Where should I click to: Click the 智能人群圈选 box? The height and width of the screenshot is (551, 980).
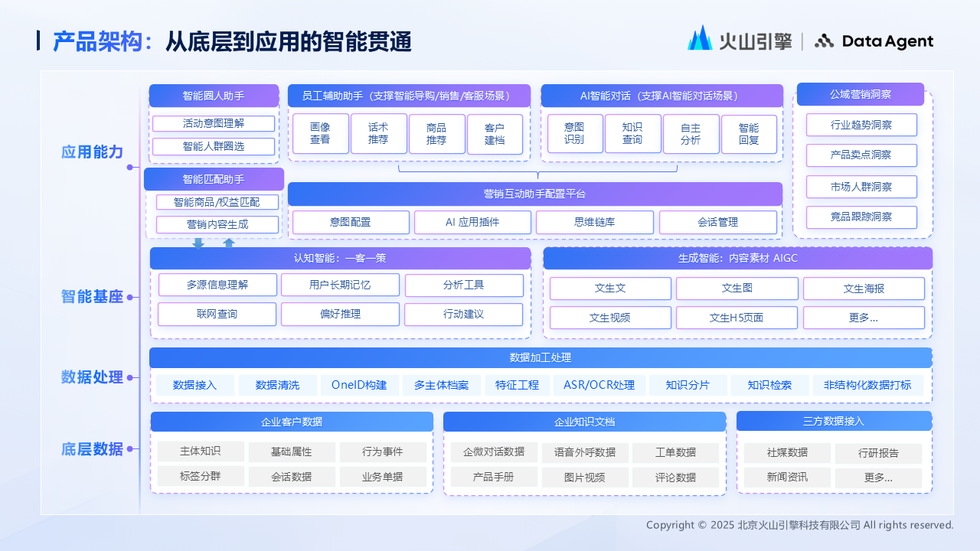point(214,146)
